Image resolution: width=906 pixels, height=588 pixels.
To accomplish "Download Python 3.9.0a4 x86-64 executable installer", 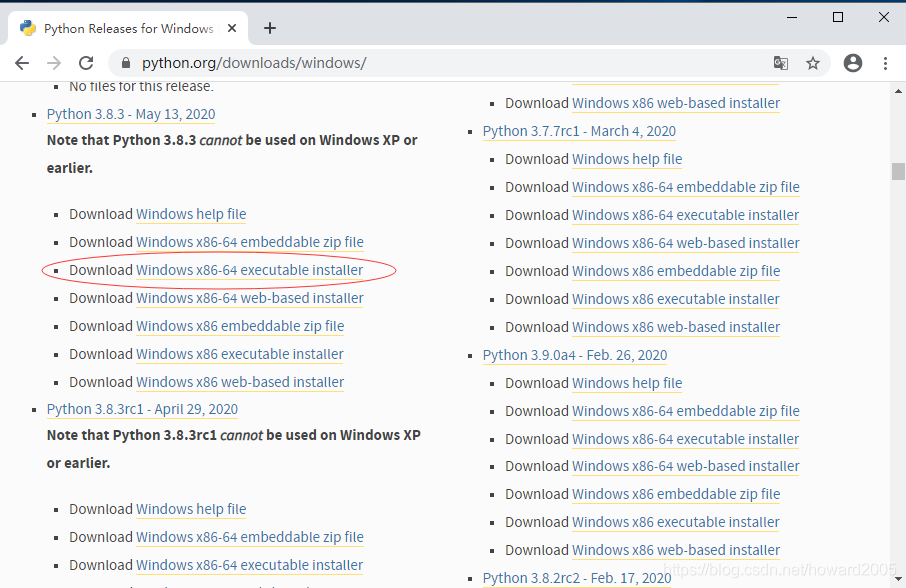I will point(685,440).
